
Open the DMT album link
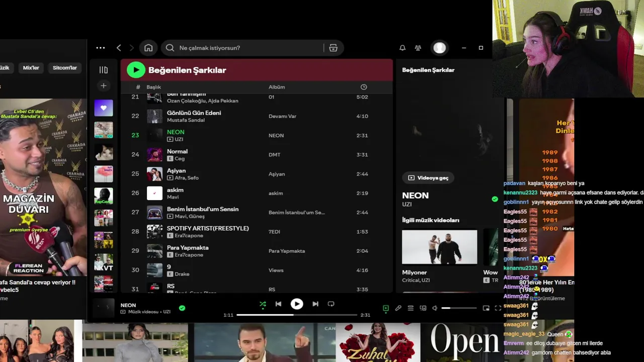click(x=274, y=155)
